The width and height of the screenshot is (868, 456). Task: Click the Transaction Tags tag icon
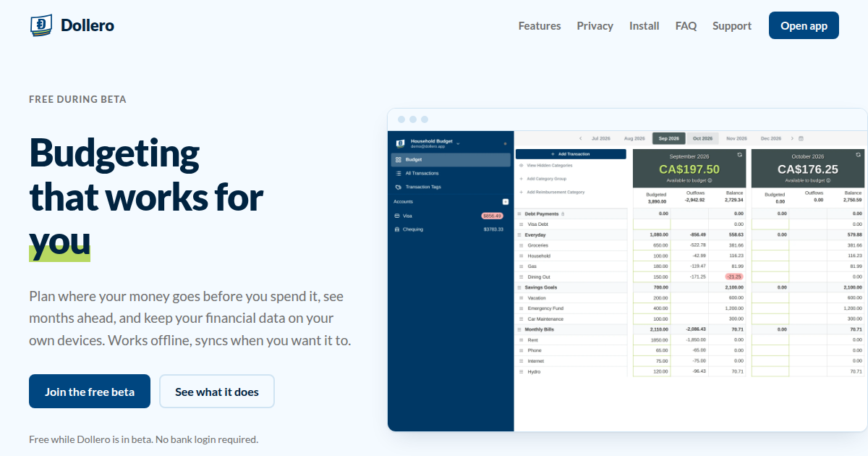[399, 187]
